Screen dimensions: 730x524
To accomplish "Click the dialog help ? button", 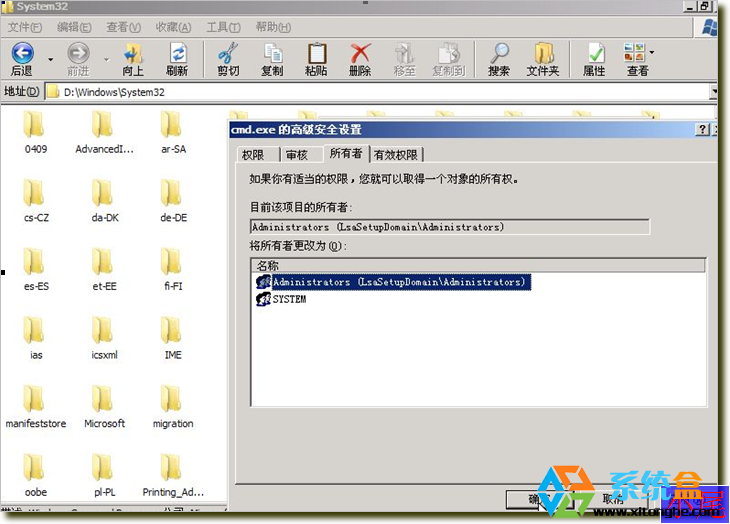I will 702,129.
